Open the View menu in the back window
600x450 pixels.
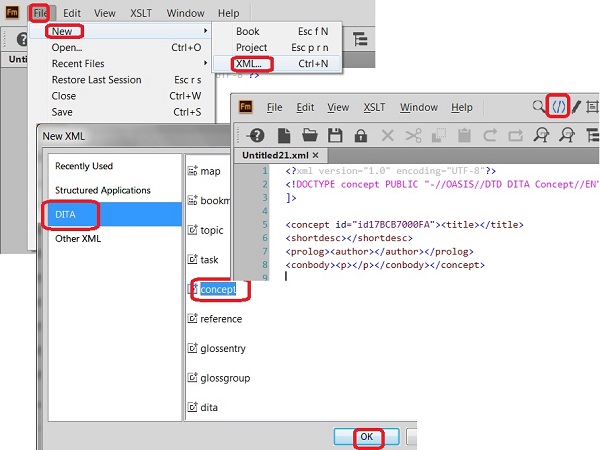[104, 13]
